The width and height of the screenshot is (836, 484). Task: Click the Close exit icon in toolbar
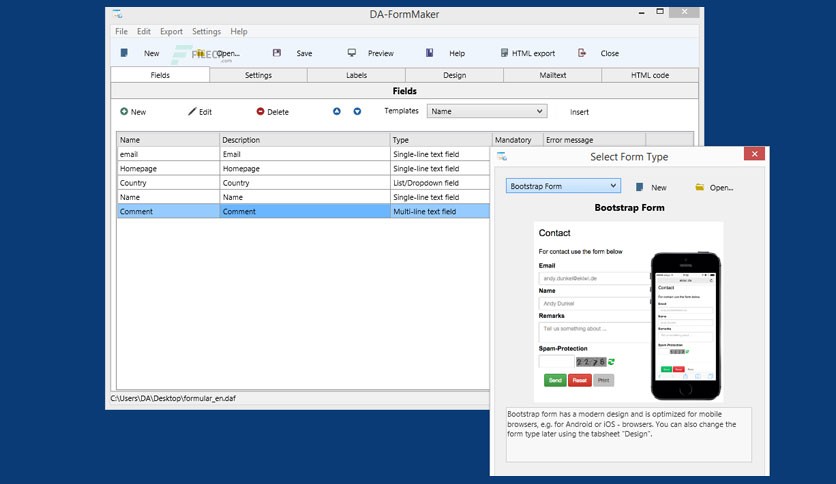click(582, 53)
